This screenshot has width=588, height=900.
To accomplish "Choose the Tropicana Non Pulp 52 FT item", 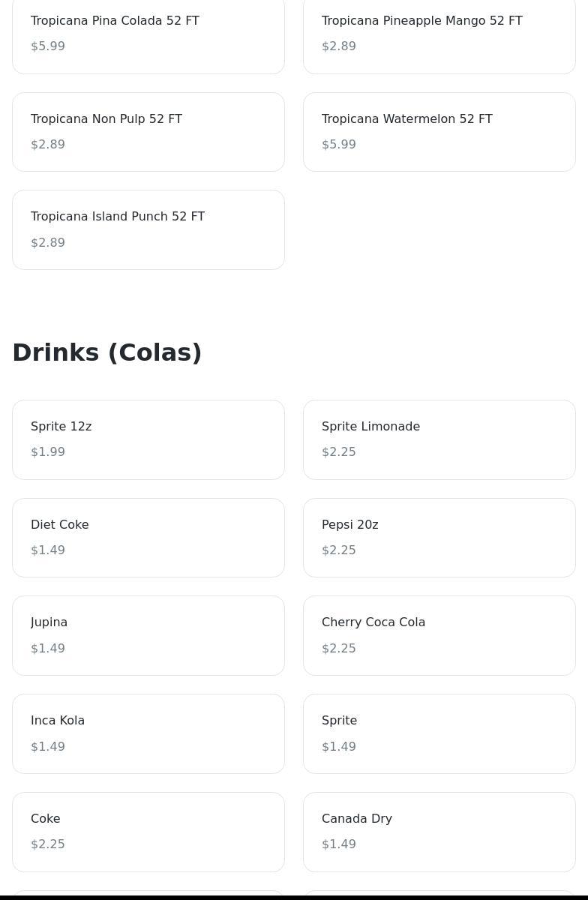I will [x=148, y=131].
